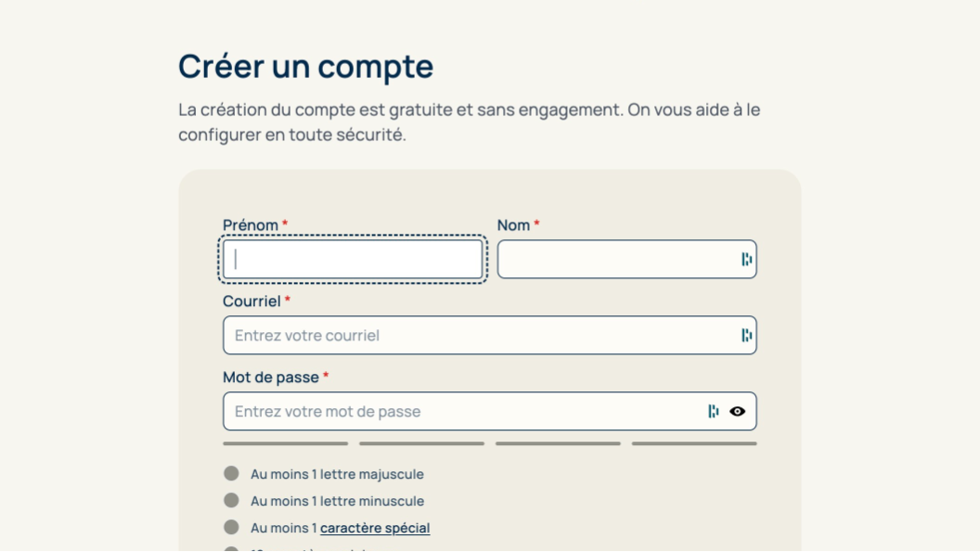Click into the Nom text field
Screen dimensions: 980x552
click(617, 260)
